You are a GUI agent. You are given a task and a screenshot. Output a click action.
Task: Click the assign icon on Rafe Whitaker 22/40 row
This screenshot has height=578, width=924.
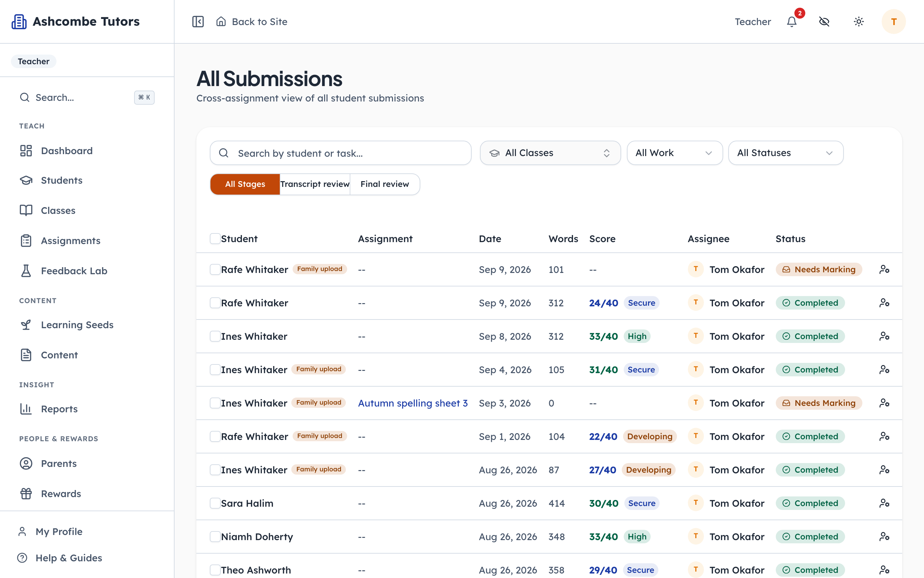[884, 437]
